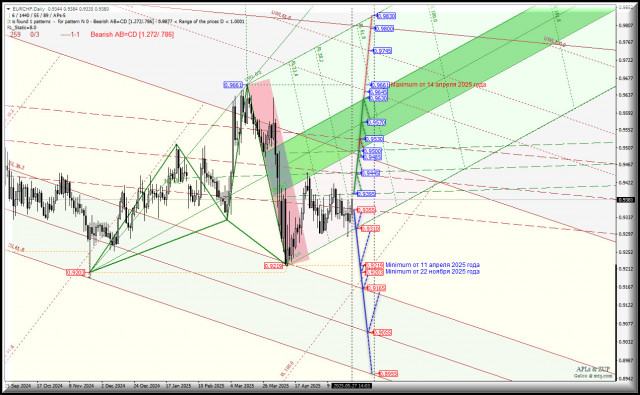This screenshot has width=640, height=395.
Task: Click the '24 Dec 2024' date on time axis
Action: (x=147, y=386)
